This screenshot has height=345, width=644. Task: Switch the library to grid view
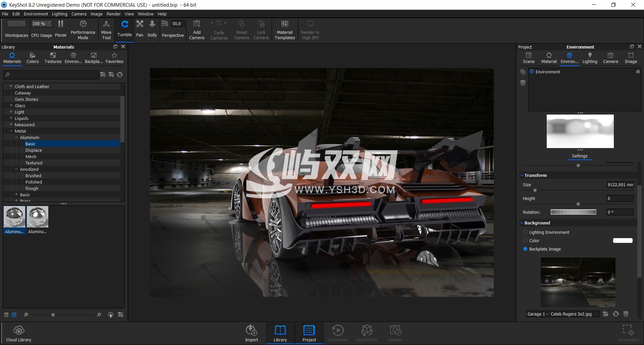click(x=14, y=315)
